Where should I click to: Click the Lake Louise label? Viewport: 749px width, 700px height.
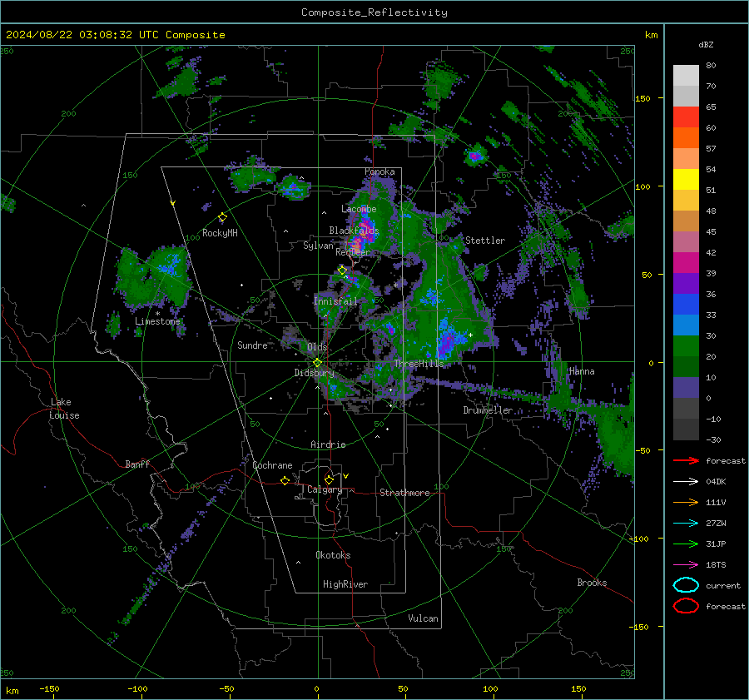[64, 409]
